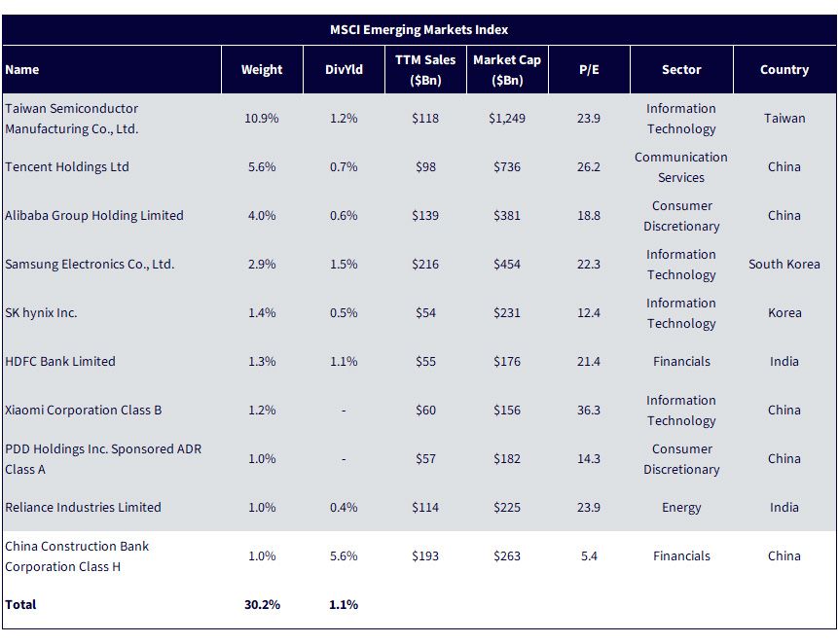This screenshot has width=838, height=644.
Task: Click the Country column header
Action: point(784,69)
